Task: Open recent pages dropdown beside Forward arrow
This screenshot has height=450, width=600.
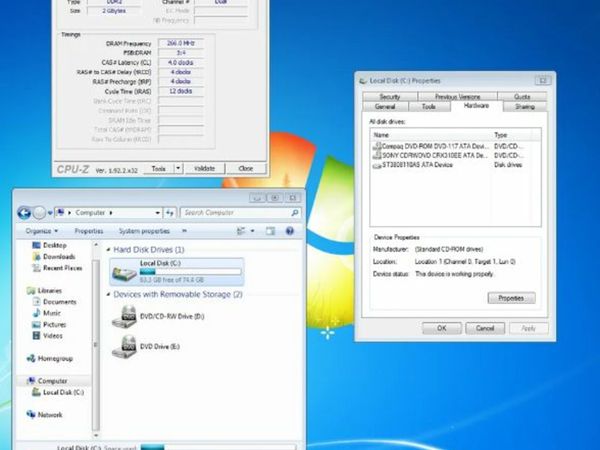Action: click(x=50, y=213)
